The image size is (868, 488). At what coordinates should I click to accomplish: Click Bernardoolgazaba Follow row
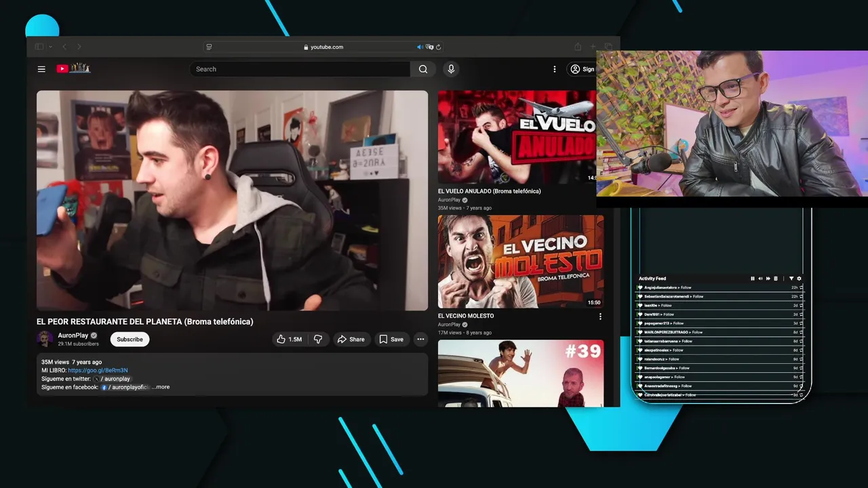(720, 368)
